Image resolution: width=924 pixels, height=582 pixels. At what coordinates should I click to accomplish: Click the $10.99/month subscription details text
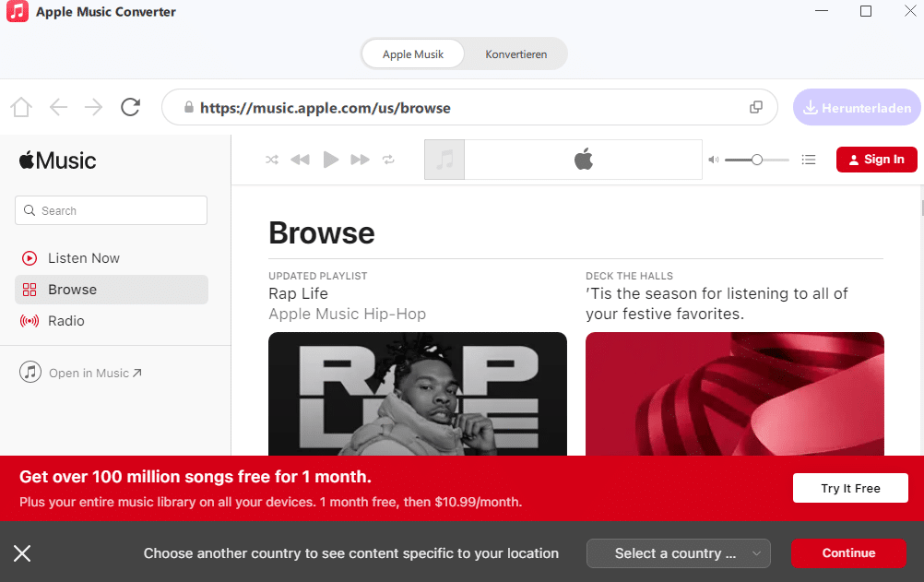pyautogui.click(x=270, y=502)
